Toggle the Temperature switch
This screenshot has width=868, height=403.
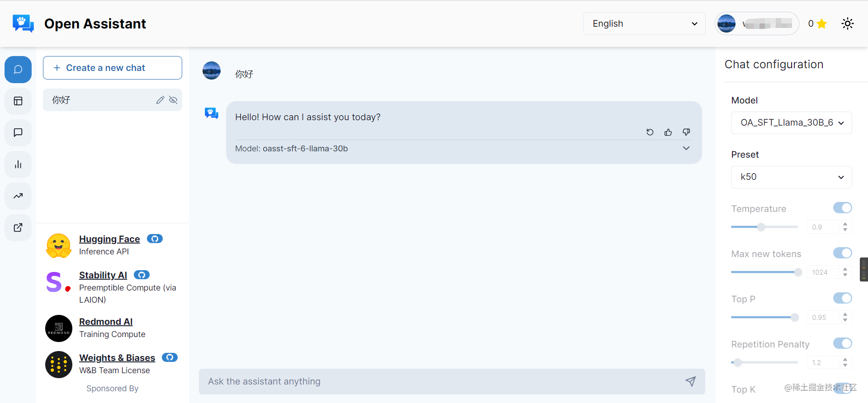click(x=843, y=208)
